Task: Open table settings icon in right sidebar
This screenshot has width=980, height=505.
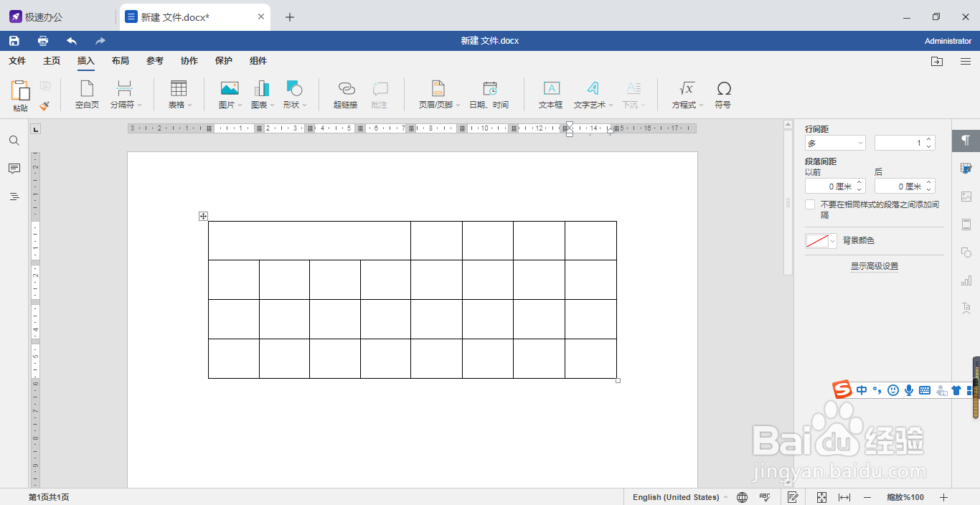Action: coord(966,168)
